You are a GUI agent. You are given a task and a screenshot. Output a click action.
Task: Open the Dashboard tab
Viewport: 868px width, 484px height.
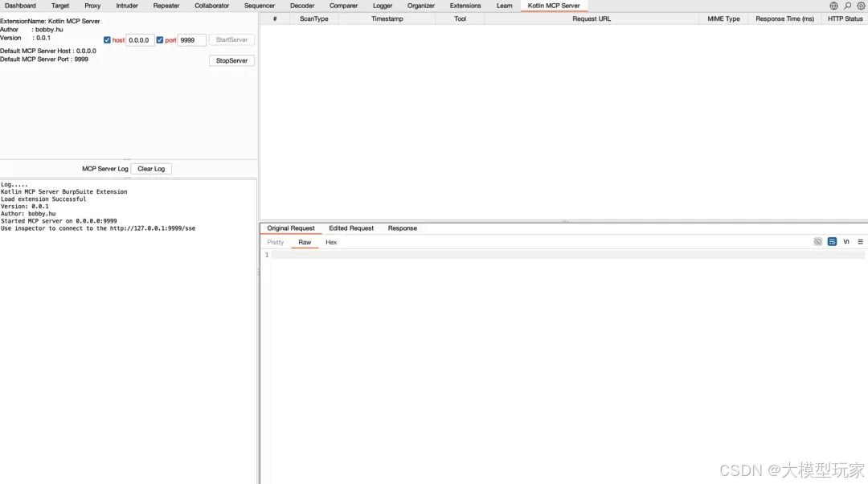[20, 6]
